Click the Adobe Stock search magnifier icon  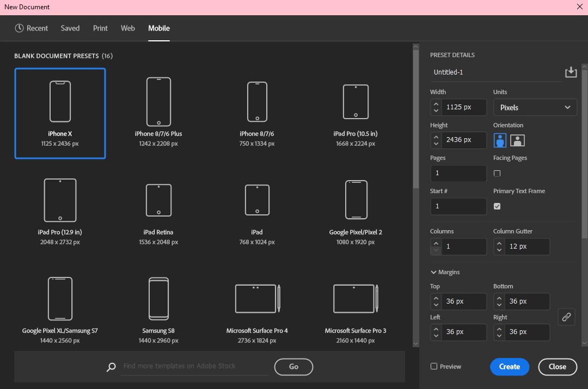click(111, 367)
